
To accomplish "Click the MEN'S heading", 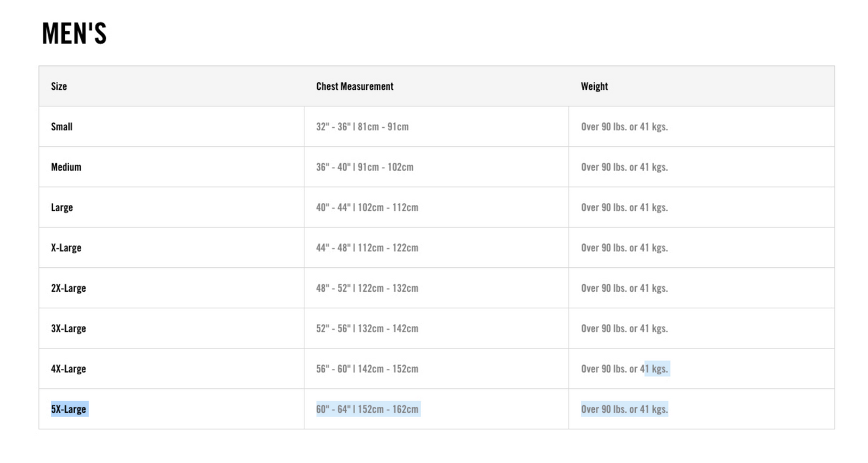I will pos(74,34).
